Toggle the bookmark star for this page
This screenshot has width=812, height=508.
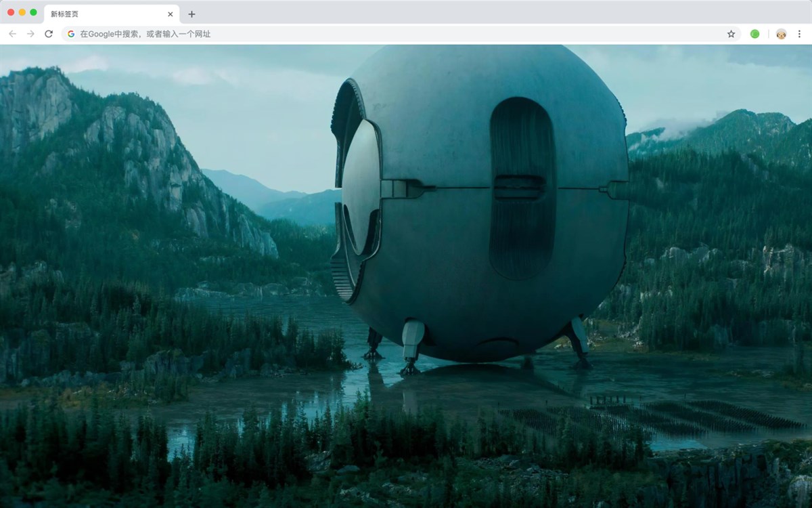[x=731, y=33]
